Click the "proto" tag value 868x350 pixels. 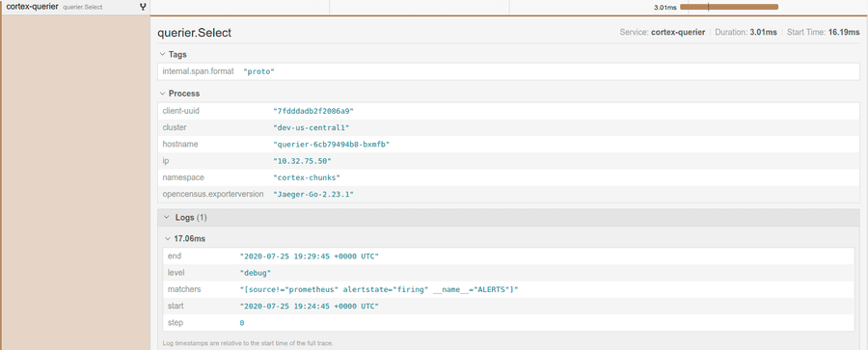click(x=259, y=72)
